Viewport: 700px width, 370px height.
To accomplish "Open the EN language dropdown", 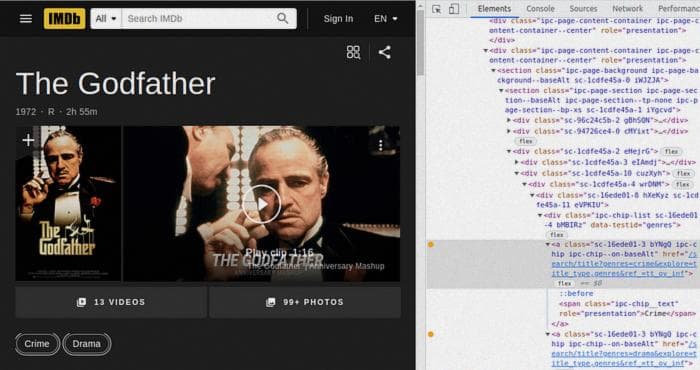I will (385, 19).
